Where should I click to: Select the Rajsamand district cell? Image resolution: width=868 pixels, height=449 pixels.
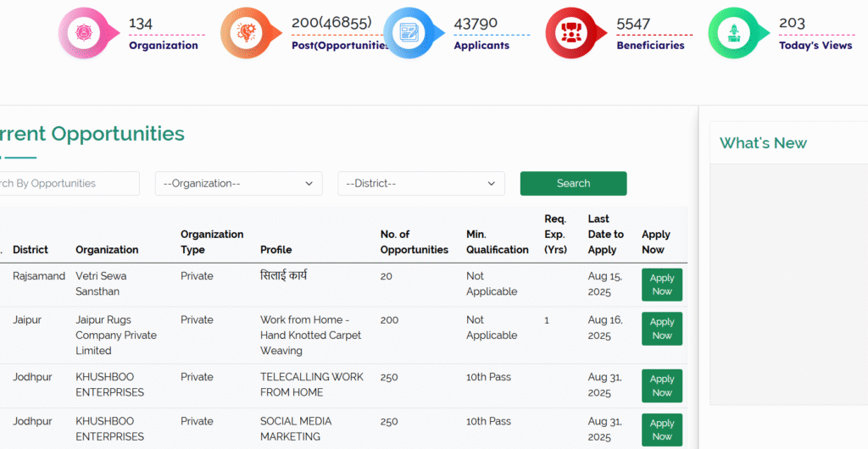coord(39,276)
